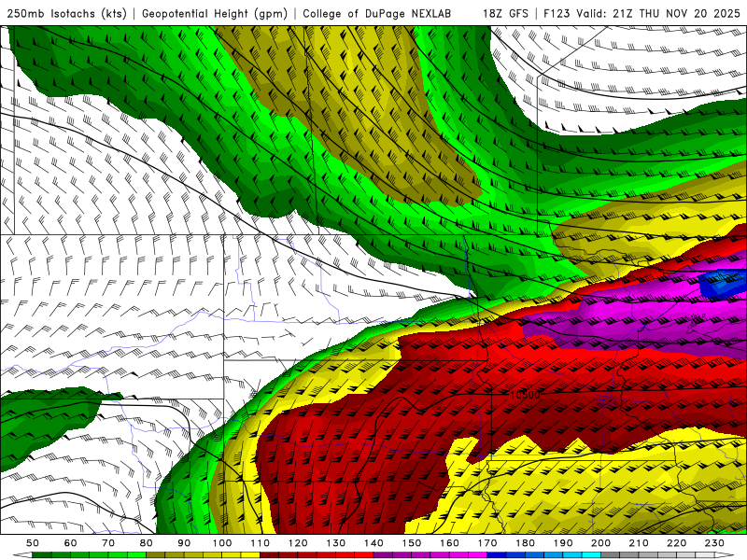Click the darkest green swatch starting the colorbar

click(x=42, y=555)
